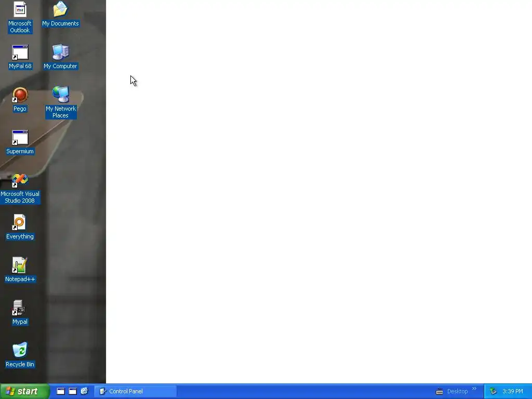Open My Computer on the desktop
Image resolution: width=532 pixels, height=399 pixels.
point(60,57)
